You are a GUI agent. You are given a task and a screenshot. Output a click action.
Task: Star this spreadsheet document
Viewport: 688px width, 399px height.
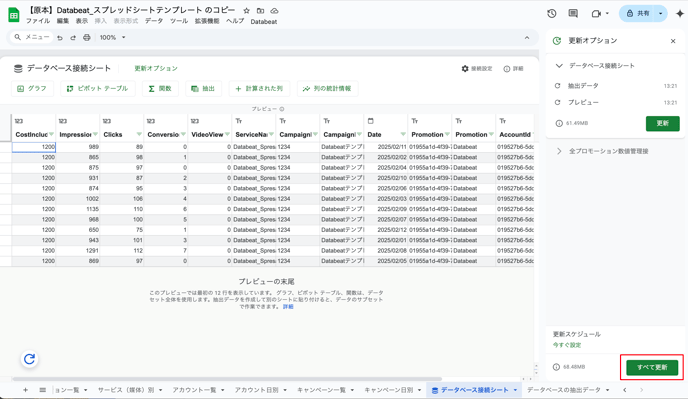(247, 11)
